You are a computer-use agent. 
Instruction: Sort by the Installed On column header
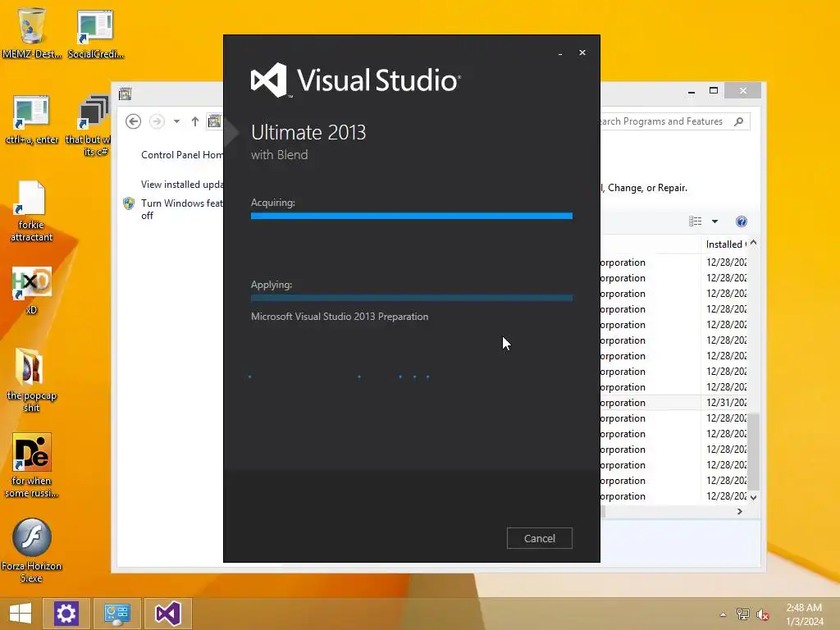(725, 244)
